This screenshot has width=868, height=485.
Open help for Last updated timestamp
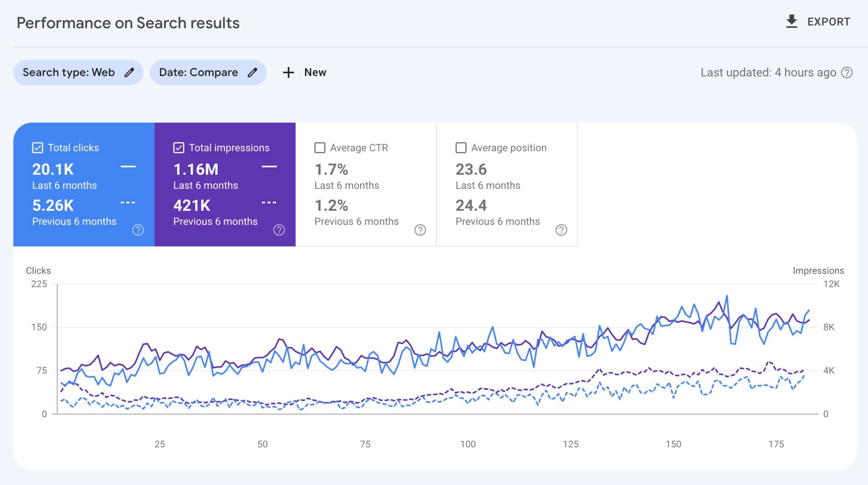click(846, 72)
